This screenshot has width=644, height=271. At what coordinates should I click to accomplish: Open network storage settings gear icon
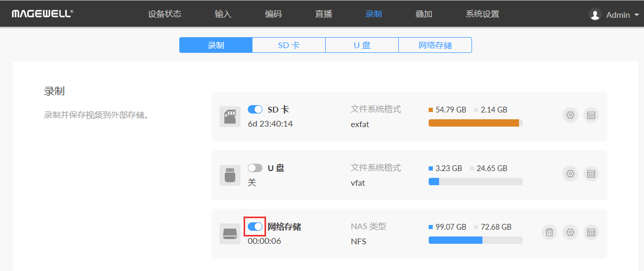570,232
